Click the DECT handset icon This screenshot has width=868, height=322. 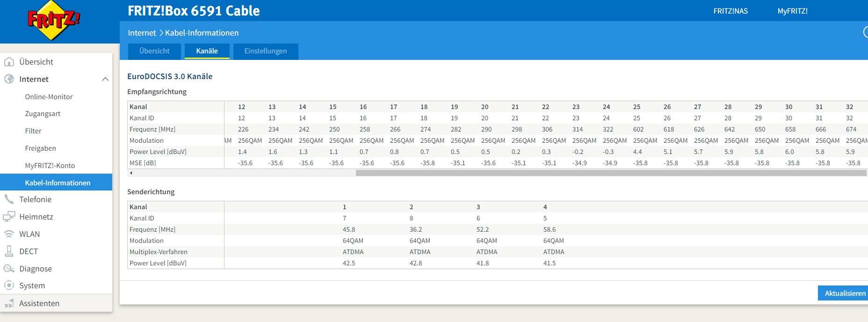tap(9, 251)
